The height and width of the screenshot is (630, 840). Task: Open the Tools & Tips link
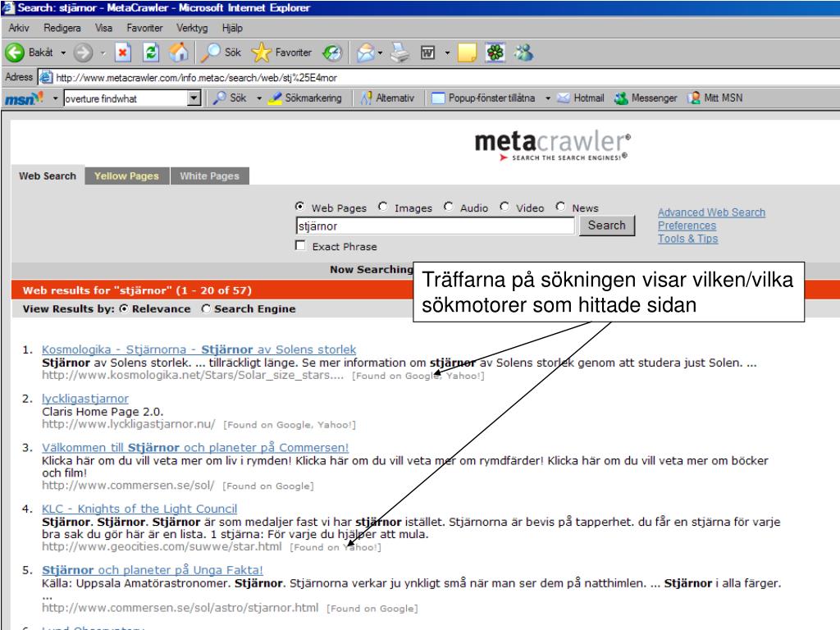point(688,239)
